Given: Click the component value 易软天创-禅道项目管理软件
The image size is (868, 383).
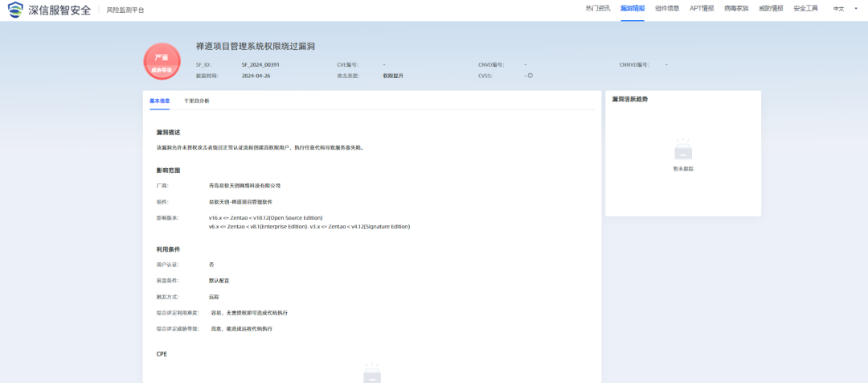Looking at the screenshot, I should 240,202.
